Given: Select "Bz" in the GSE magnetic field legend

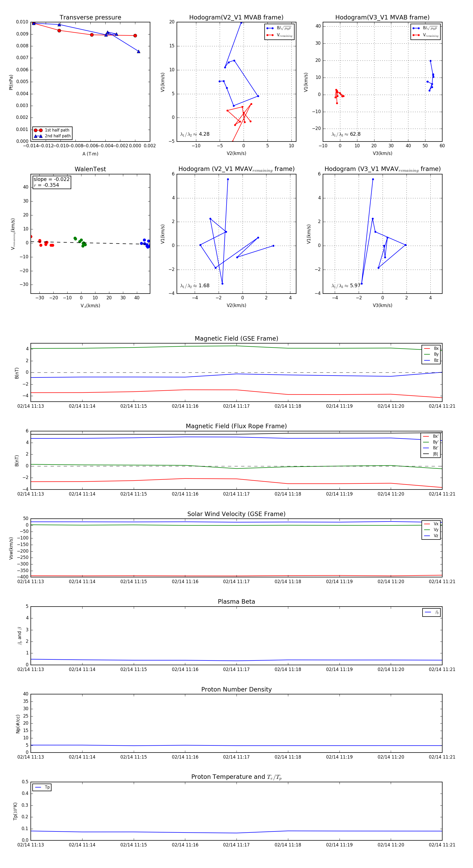Looking at the screenshot, I should (431, 360).
